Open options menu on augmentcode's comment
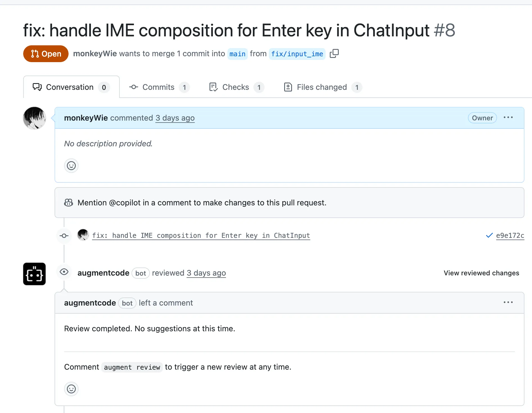Image resolution: width=532 pixels, height=413 pixels. 508,302
